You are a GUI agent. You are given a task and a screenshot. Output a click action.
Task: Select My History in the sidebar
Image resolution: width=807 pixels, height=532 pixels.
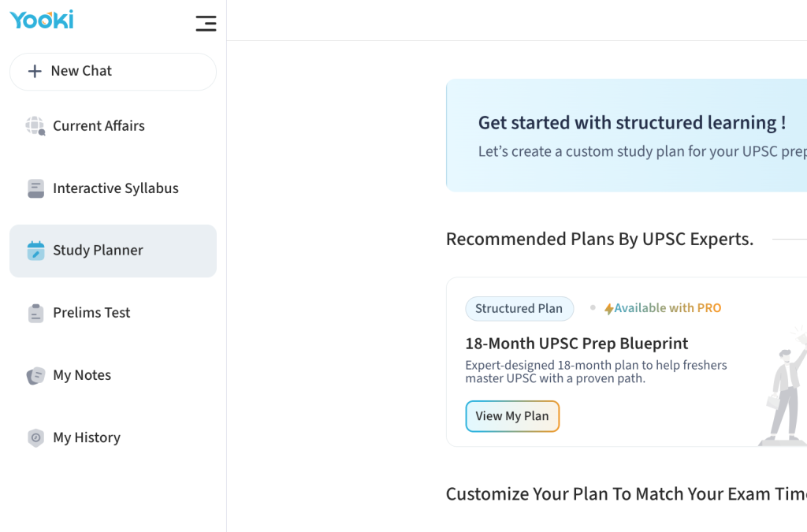[86, 437]
